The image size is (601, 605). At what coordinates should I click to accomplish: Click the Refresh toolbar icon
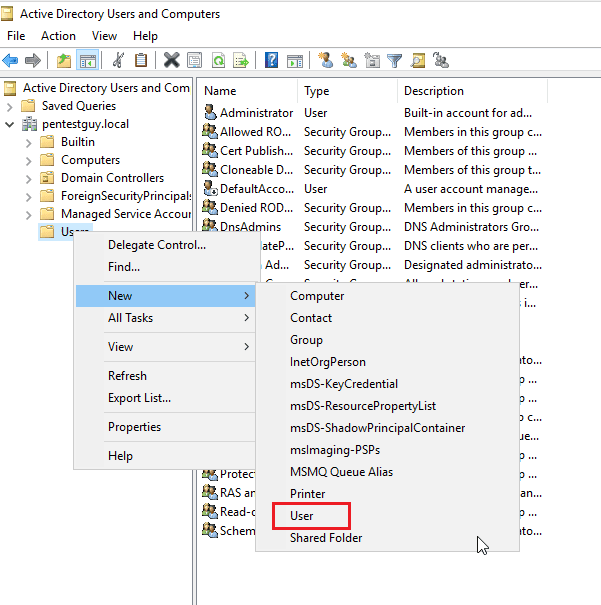click(218, 61)
